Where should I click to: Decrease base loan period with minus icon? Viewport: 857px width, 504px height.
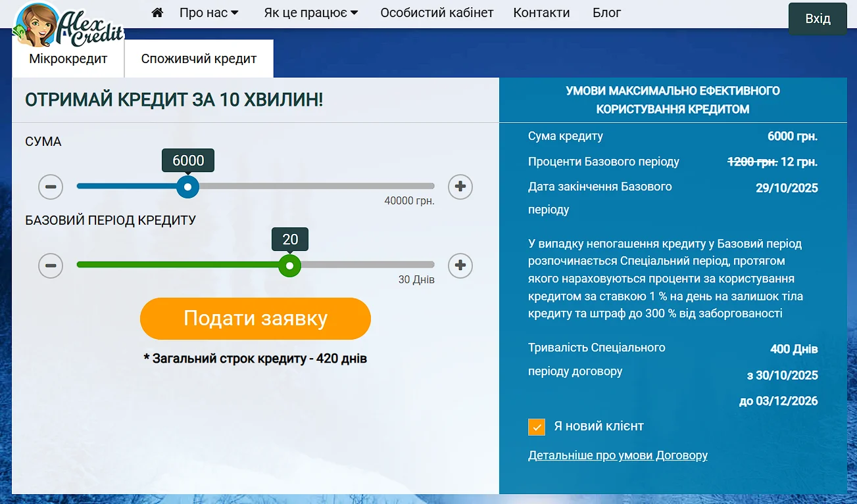(51, 265)
